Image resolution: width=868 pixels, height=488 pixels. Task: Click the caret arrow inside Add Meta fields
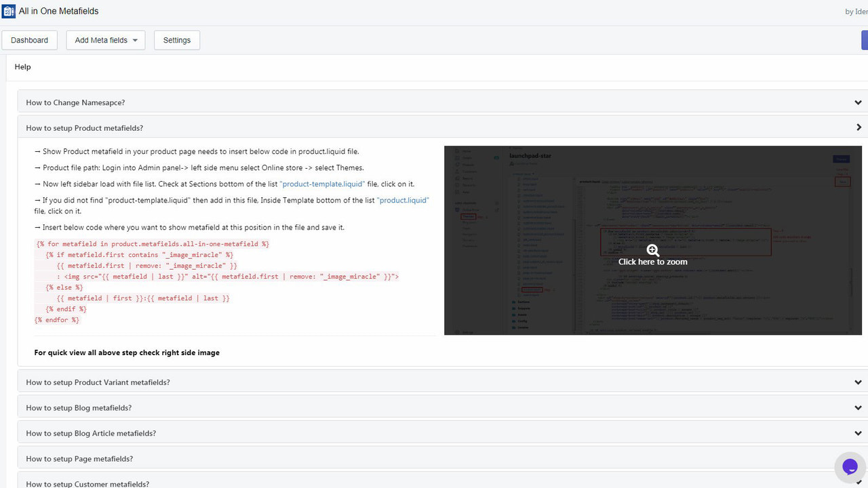(x=136, y=40)
